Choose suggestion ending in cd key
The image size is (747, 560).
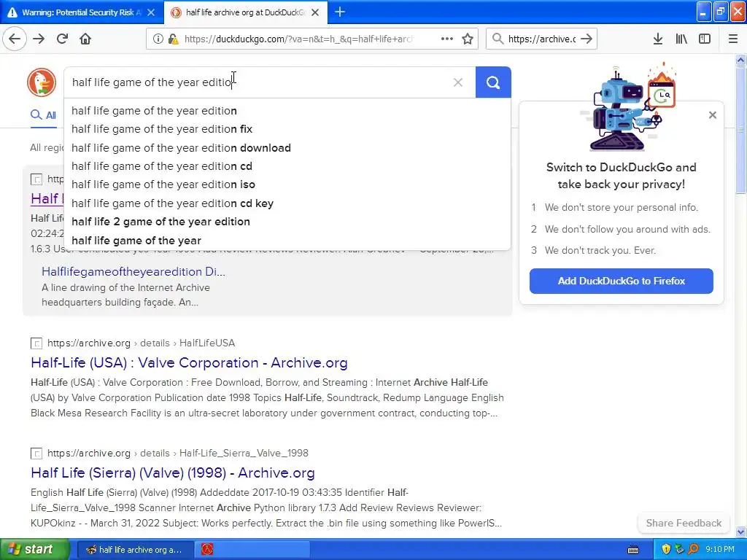[172, 203]
